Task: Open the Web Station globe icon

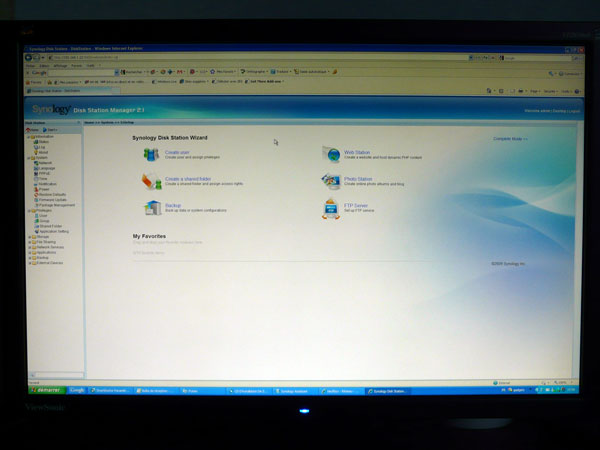Action: click(x=331, y=155)
